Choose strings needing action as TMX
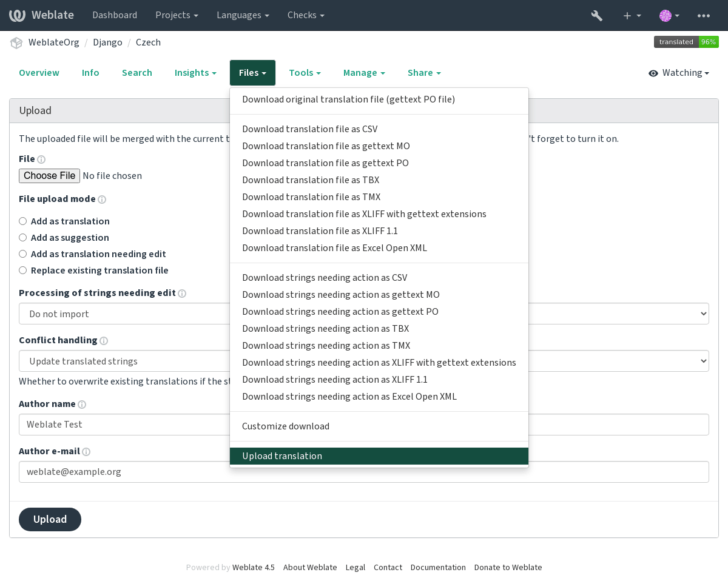 (379, 346)
